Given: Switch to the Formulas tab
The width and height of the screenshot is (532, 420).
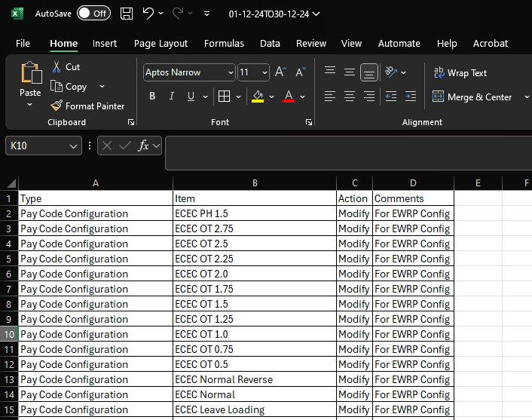Looking at the screenshot, I should (x=224, y=44).
